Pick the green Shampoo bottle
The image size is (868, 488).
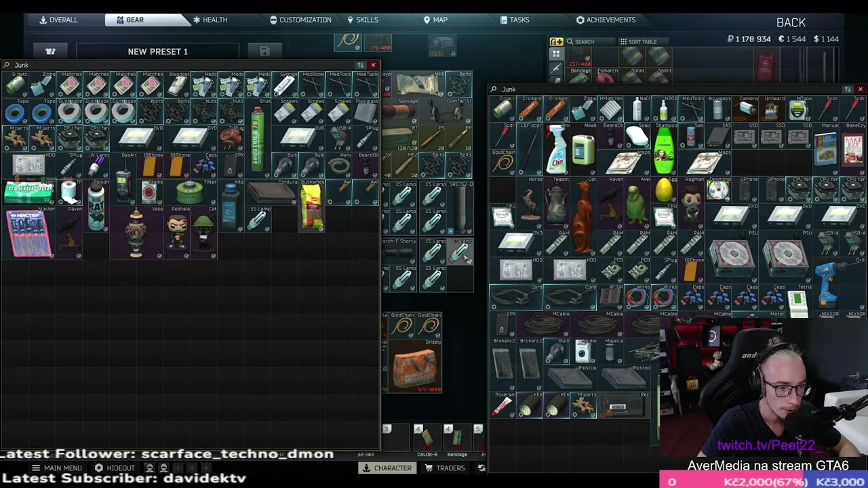(665, 150)
